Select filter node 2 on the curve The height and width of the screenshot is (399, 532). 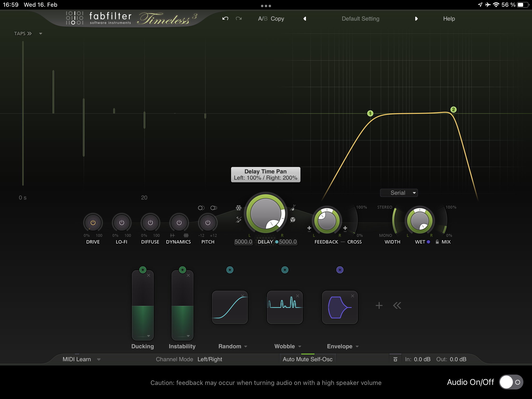point(453,110)
